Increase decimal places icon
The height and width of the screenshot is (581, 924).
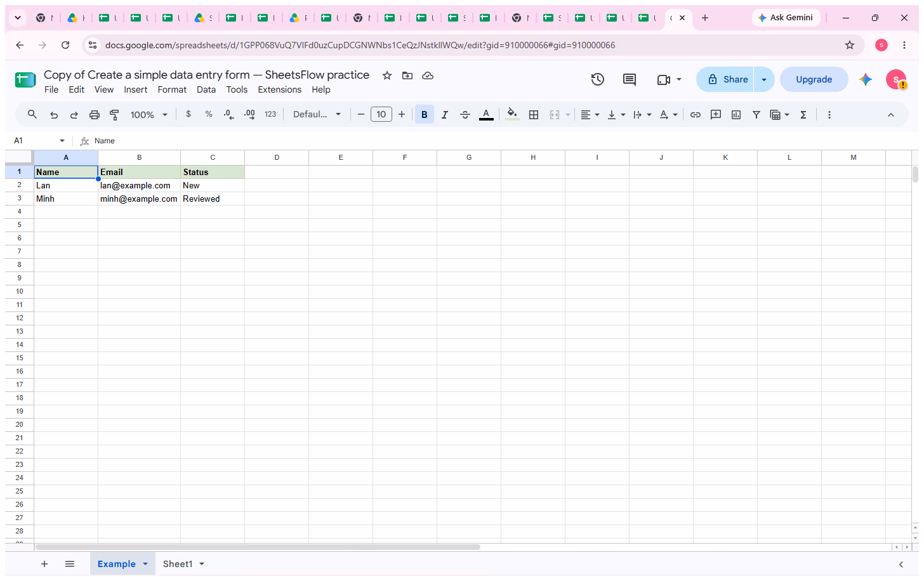coord(249,114)
